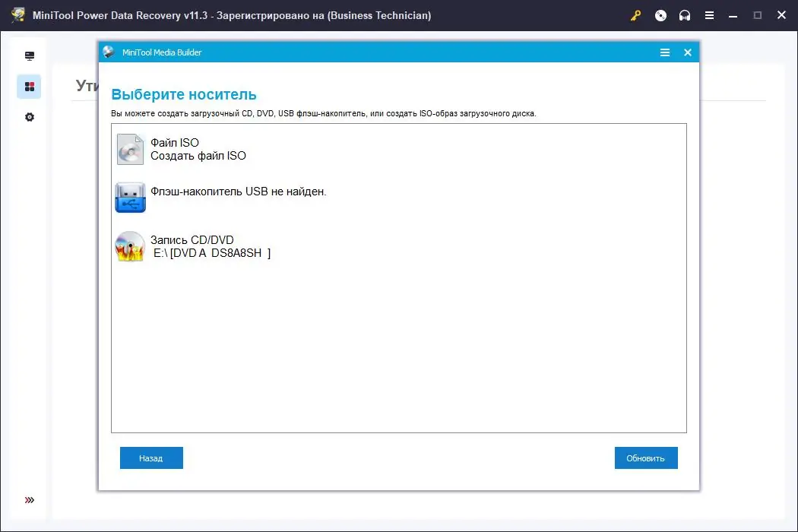
Task: Open the main window hamburger menu
Action: (x=709, y=15)
